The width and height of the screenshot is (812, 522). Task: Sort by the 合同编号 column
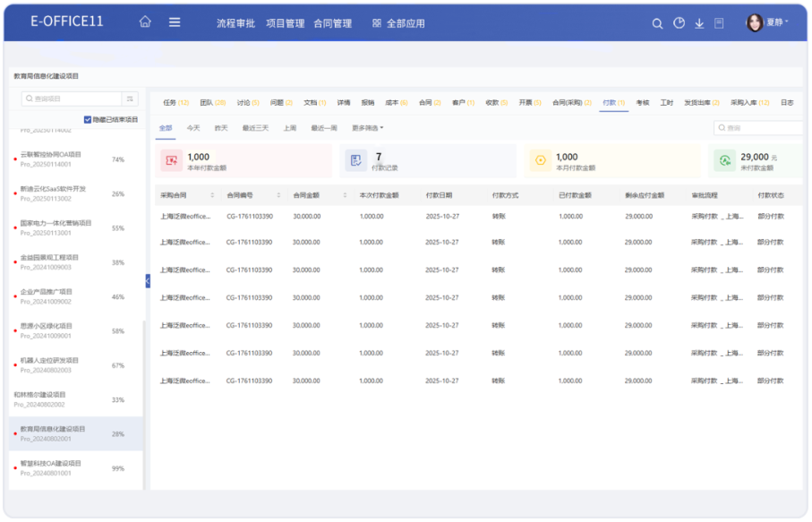(278, 195)
